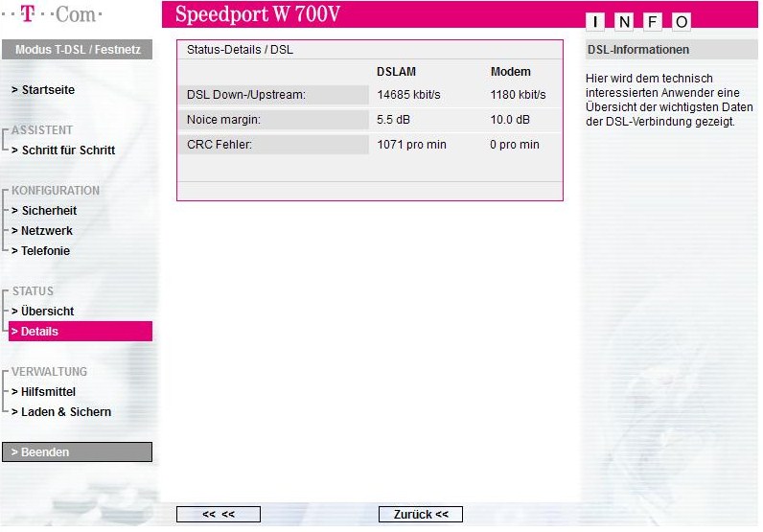The width and height of the screenshot is (763, 532).
Task: Click the 'N' tile of INFO
Action: (624, 21)
